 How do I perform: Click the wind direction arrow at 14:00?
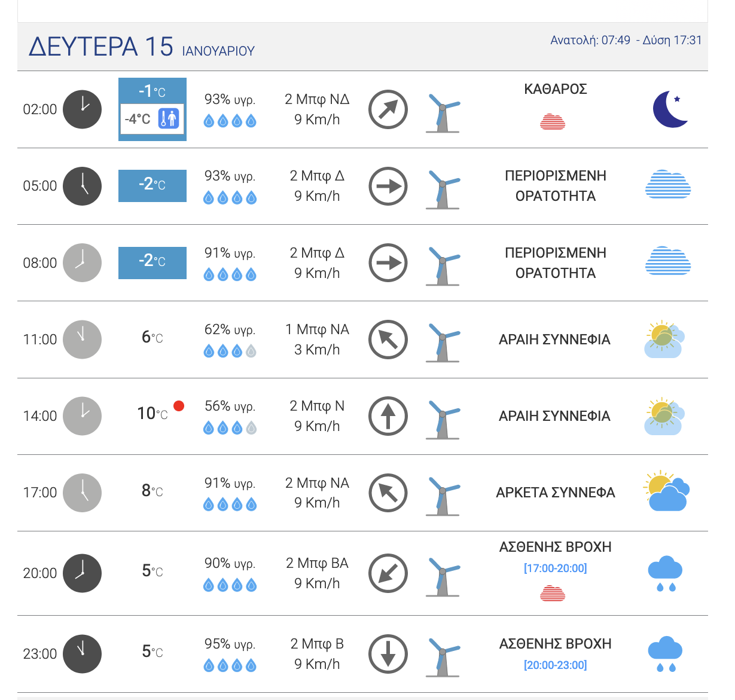point(388,416)
